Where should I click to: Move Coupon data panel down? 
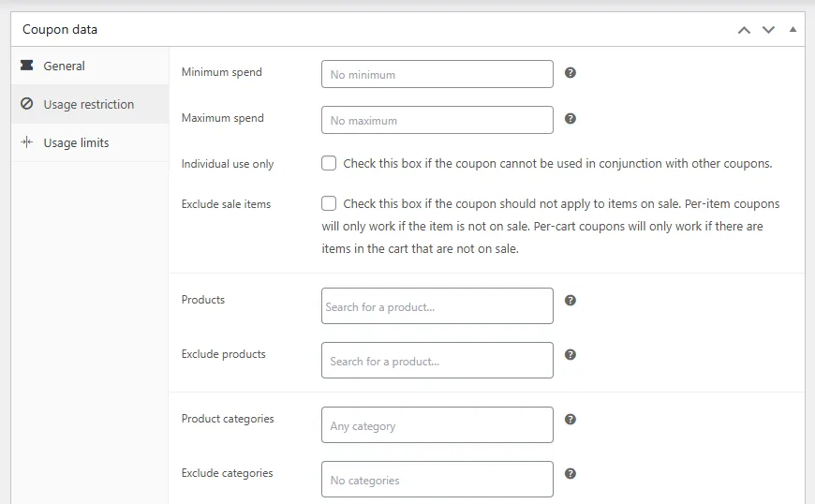tap(768, 30)
